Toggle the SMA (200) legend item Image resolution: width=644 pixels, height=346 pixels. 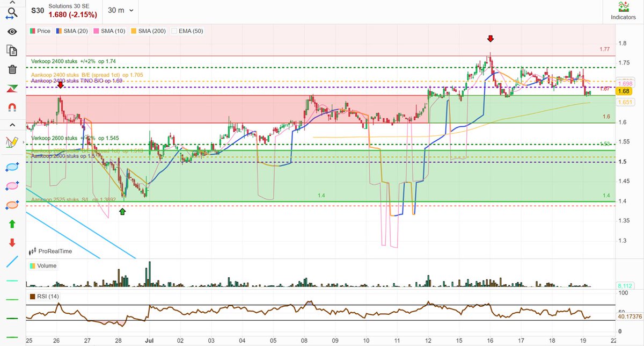[148, 31]
